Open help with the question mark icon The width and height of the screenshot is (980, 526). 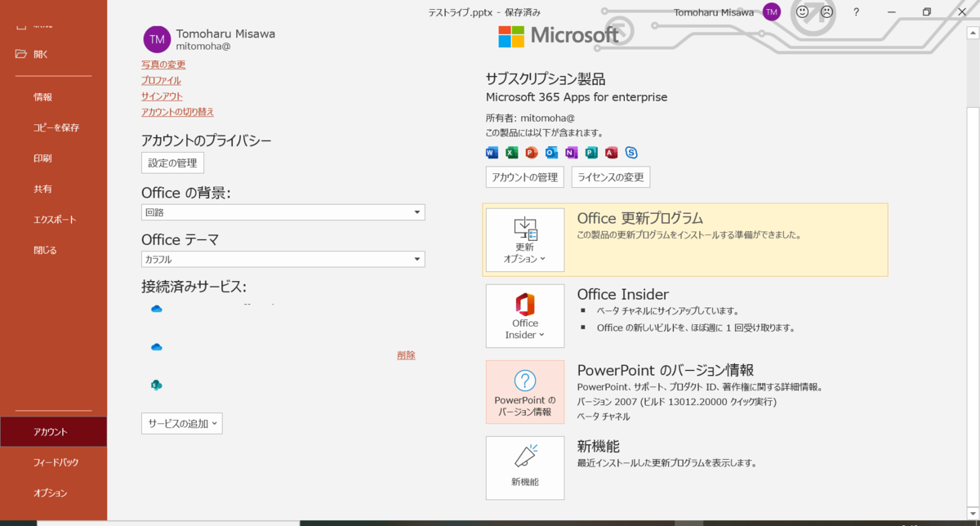856,12
